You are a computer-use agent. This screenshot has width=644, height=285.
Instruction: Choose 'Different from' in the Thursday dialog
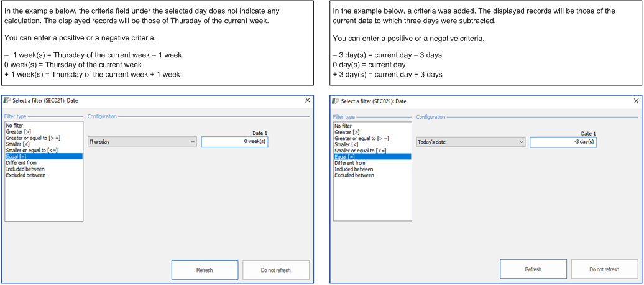44,163
